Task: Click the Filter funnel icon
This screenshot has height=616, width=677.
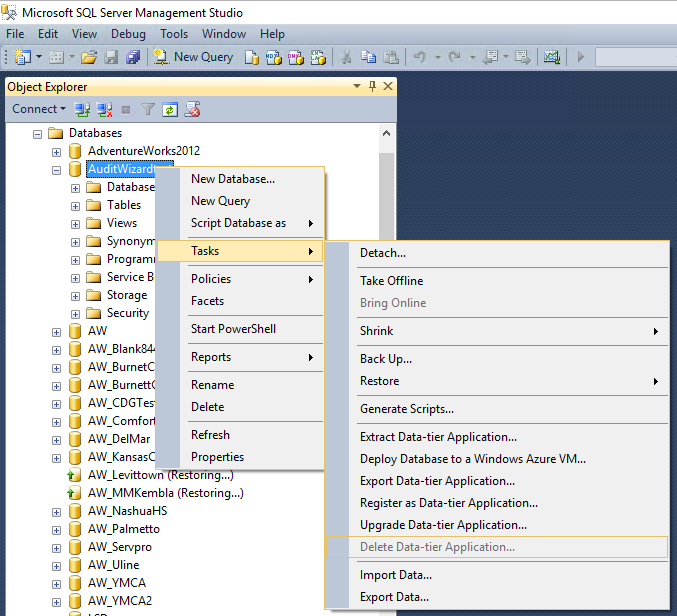Action: click(x=148, y=110)
